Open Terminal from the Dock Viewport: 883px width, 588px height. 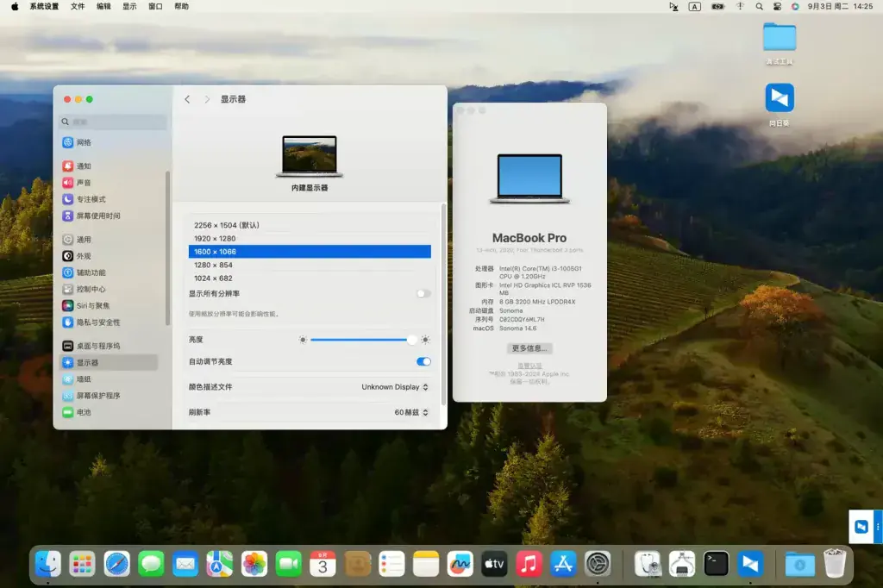click(716, 564)
